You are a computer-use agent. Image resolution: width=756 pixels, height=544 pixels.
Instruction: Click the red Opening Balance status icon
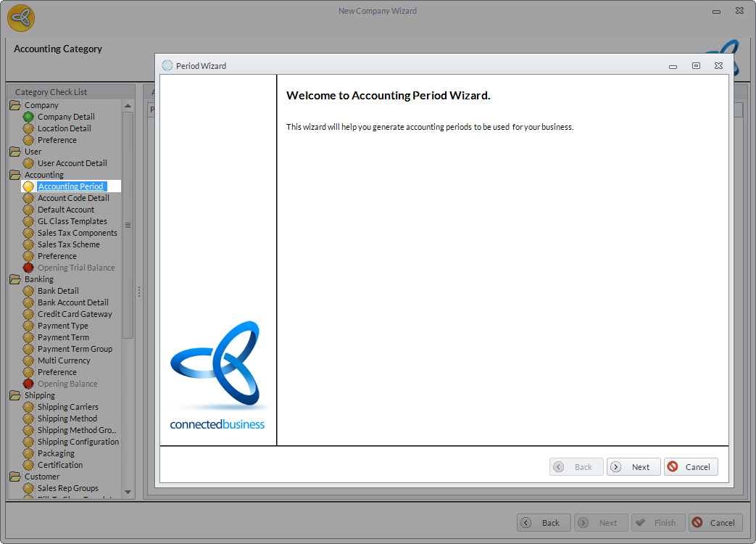tap(28, 384)
